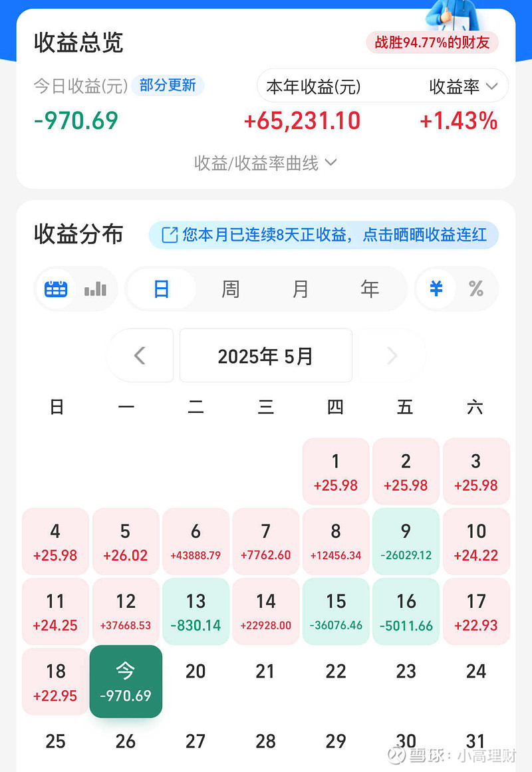Go to previous month arrow
The image size is (532, 772).
pyautogui.click(x=140, y=356)
